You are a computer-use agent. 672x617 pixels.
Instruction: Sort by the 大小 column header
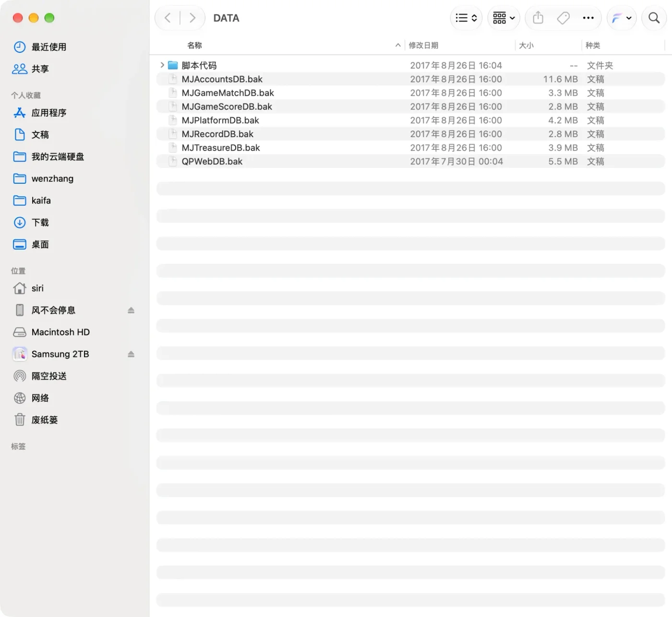point(526,45)
